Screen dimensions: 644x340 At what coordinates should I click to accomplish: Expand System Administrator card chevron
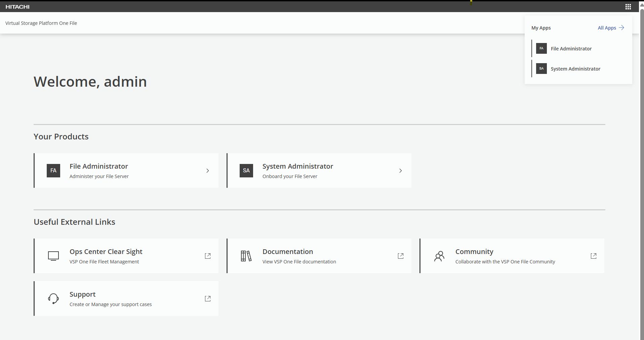(x=401, y=171)
